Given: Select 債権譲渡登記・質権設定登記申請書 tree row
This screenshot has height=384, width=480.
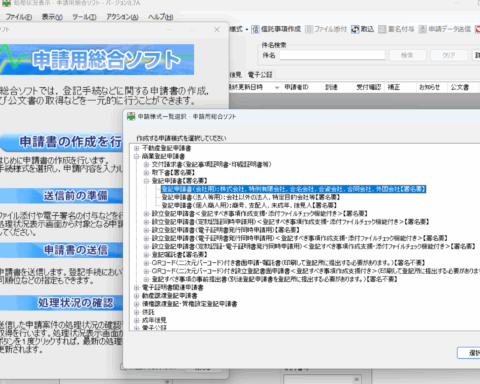Looking at the screenshot, I should 190,304.
